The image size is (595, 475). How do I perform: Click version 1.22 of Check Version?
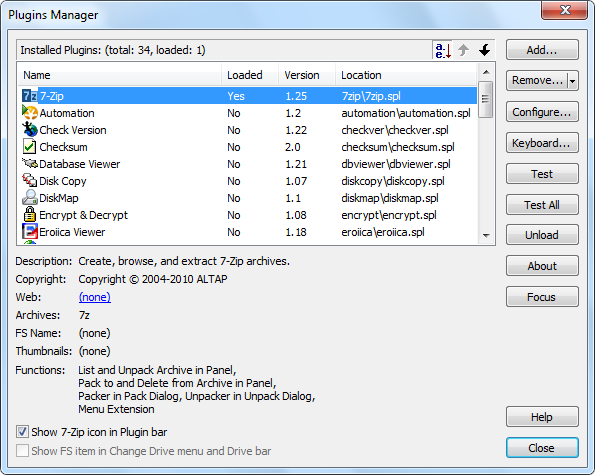tap(296, 130)
